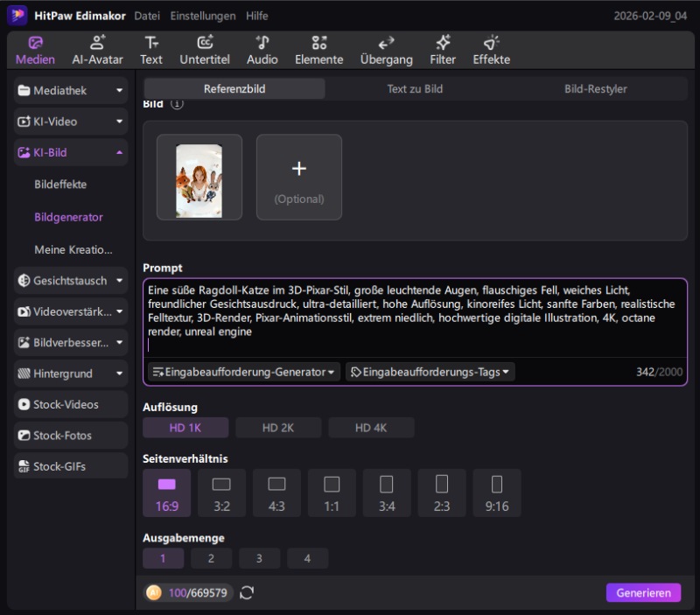
Task: Choose the 9:16 aspect ratio
Action: pyautogui.click(x=496, y=493)
